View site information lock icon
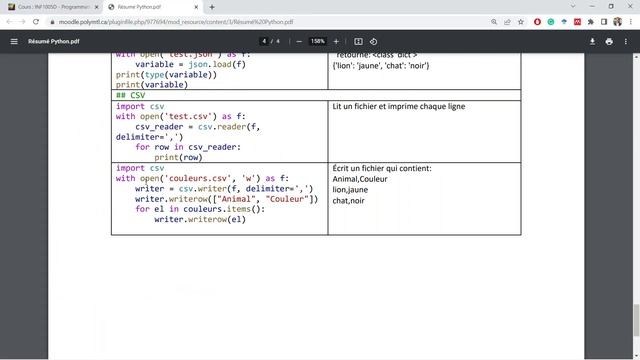Viewport: 640px width, 360px height. point(52,22)
